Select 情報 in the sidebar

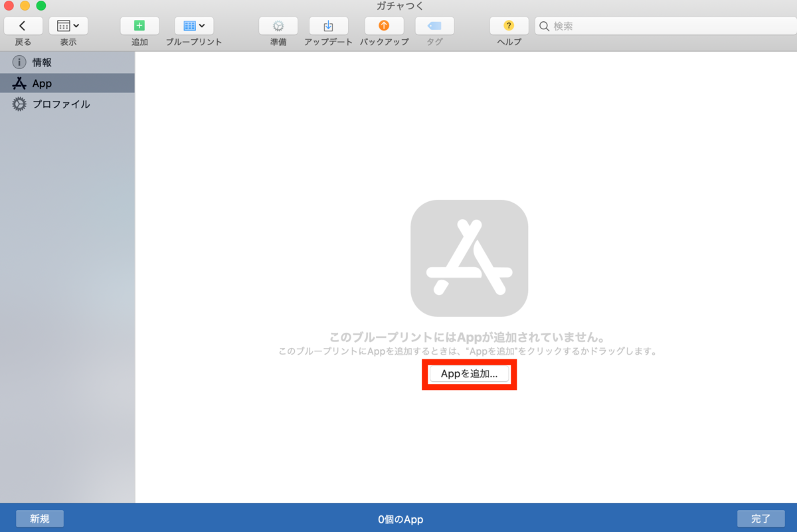click(67, 62)
